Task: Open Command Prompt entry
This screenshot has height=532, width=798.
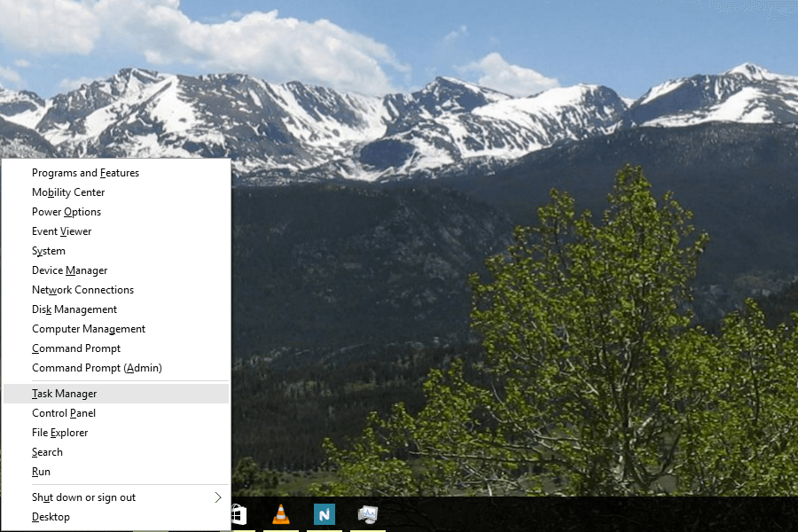Action: click(x=116, y=348)
